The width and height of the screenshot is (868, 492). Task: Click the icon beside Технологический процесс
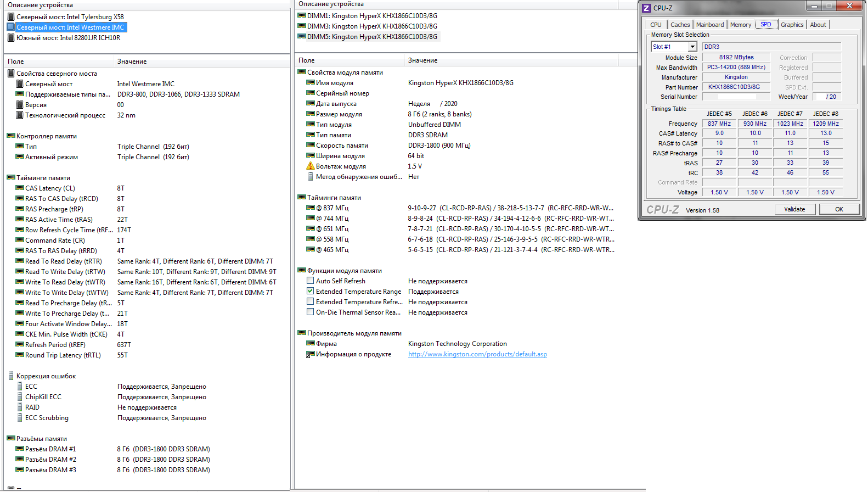[20, 115]
